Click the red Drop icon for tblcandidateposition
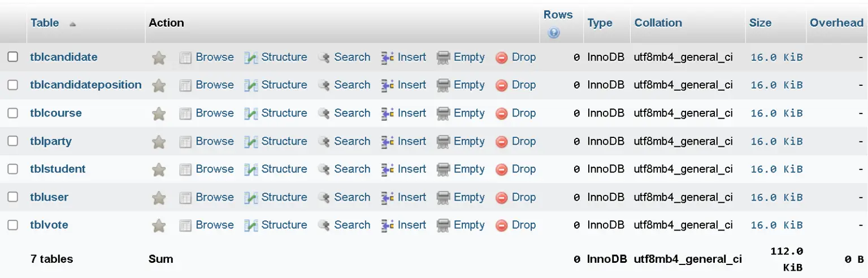Viewport: 868px width, 278px height. pos(501,85)
